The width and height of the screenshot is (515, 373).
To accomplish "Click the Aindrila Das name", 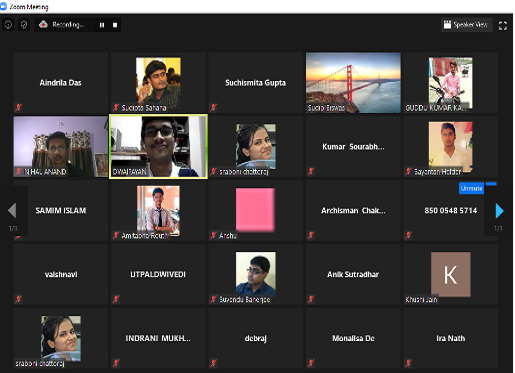I will (60, 83).
